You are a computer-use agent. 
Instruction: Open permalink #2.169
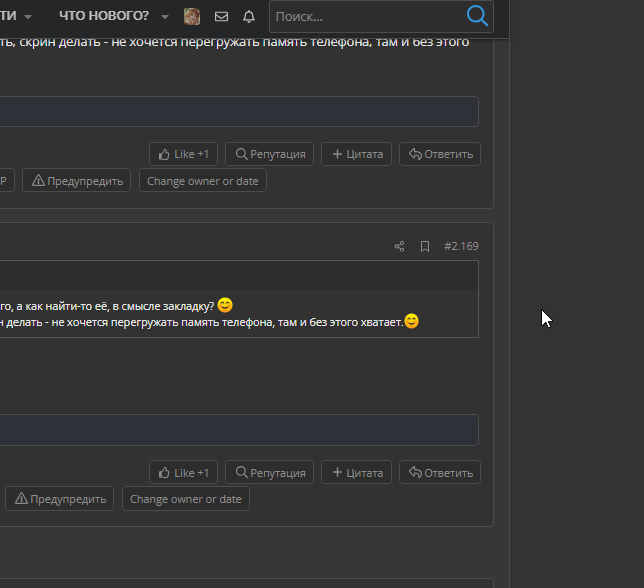(461, 246)
